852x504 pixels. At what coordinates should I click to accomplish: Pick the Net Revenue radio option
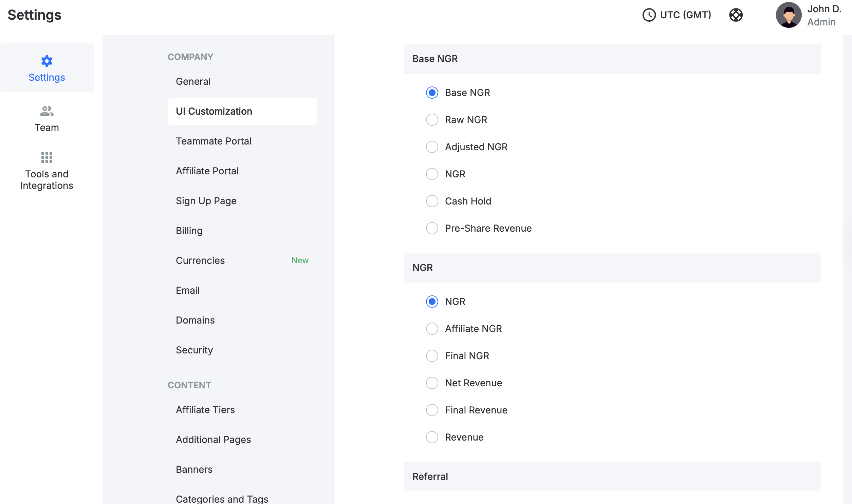click(432, 383)
